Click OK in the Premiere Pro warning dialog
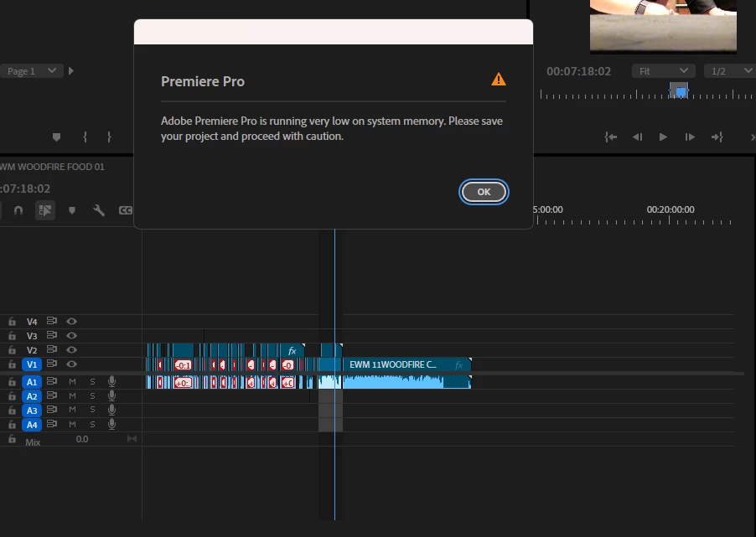The image size is (756, 537). 484,192
